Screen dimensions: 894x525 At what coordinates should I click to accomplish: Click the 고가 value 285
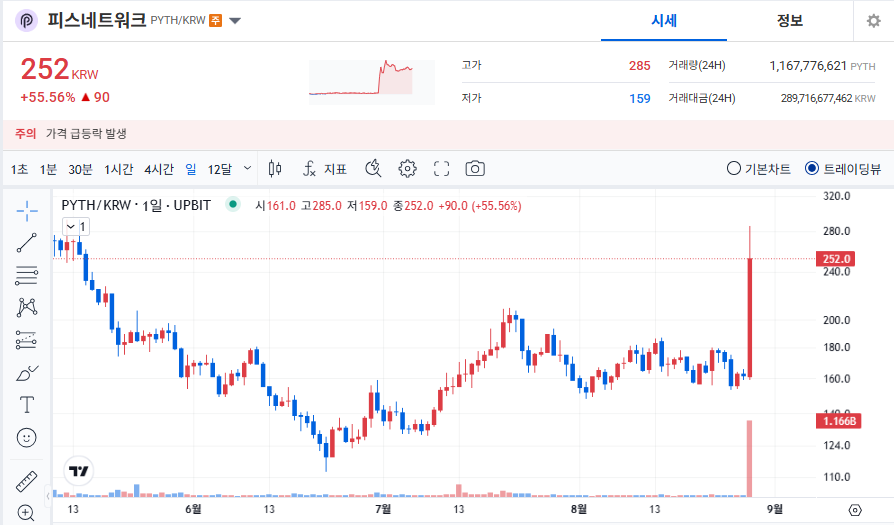coord(640,66)
